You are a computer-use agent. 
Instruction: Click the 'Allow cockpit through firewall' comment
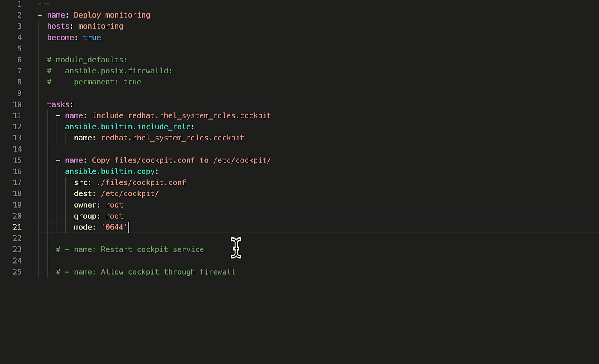pos(168,272)
